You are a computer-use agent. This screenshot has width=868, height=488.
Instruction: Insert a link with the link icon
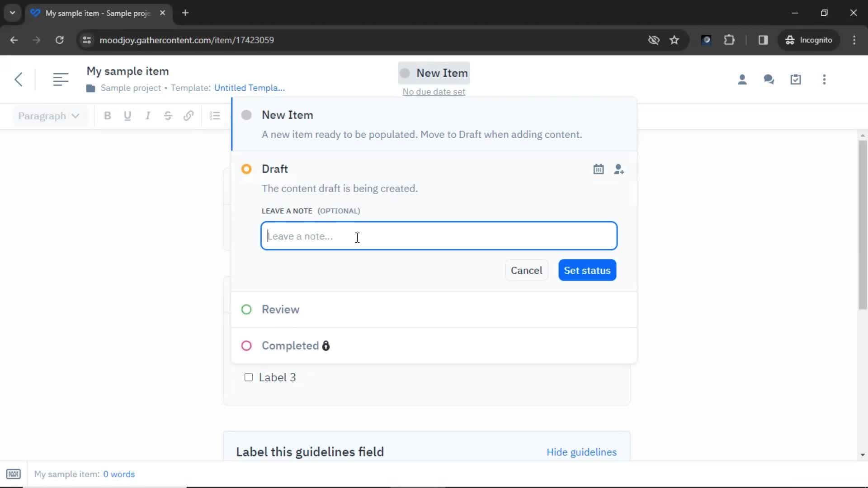[x=189, y=116]
